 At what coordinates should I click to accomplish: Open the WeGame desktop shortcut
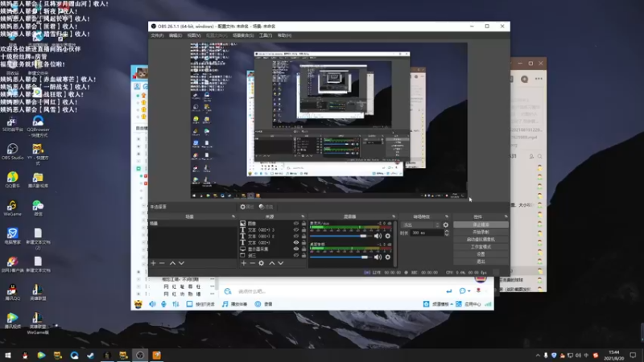12,208
